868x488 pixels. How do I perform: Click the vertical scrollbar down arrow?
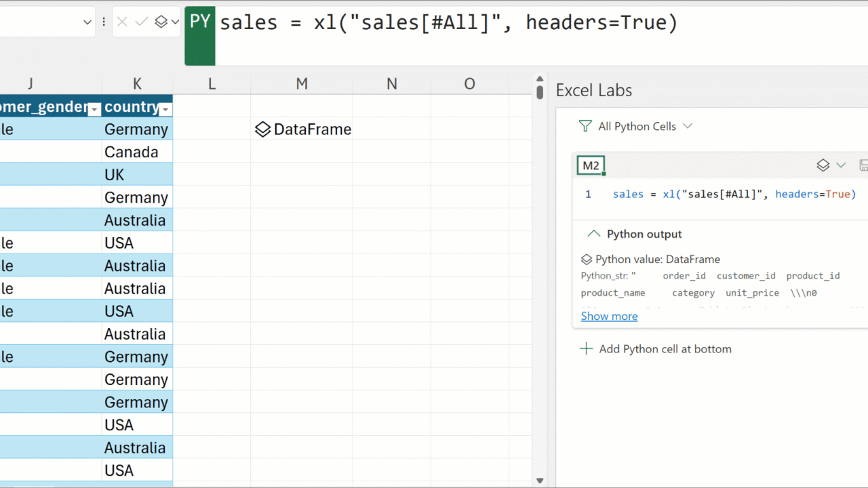tap(540, 481)
